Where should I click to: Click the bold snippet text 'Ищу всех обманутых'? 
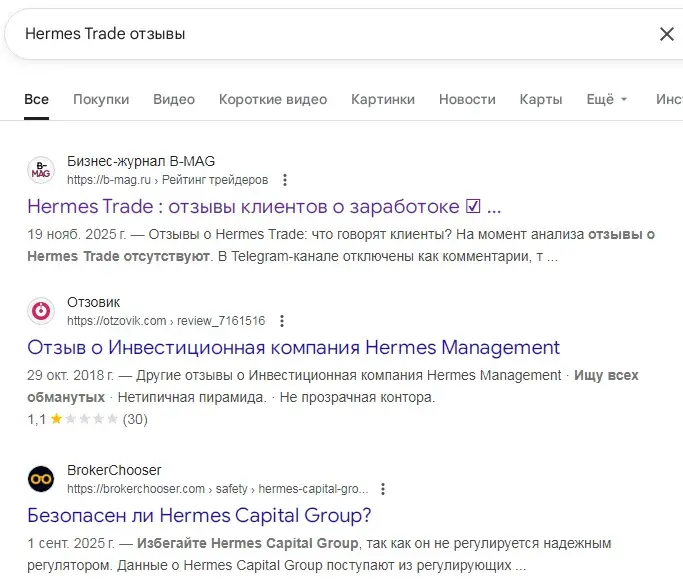point(333,386)
